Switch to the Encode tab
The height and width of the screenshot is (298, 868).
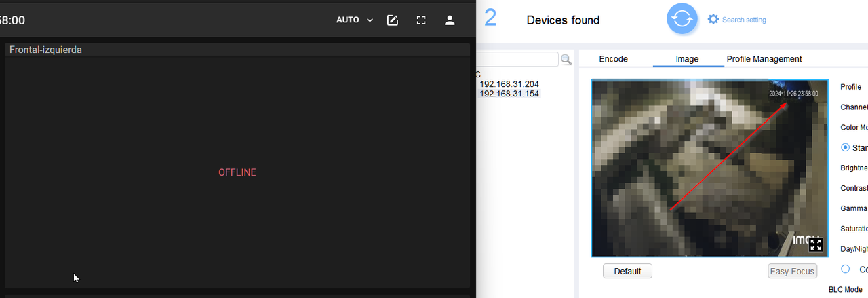[x=614, y=59]
